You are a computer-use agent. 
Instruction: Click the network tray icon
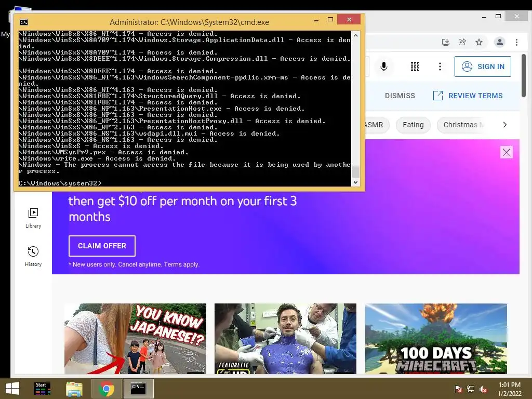[471, 389]
